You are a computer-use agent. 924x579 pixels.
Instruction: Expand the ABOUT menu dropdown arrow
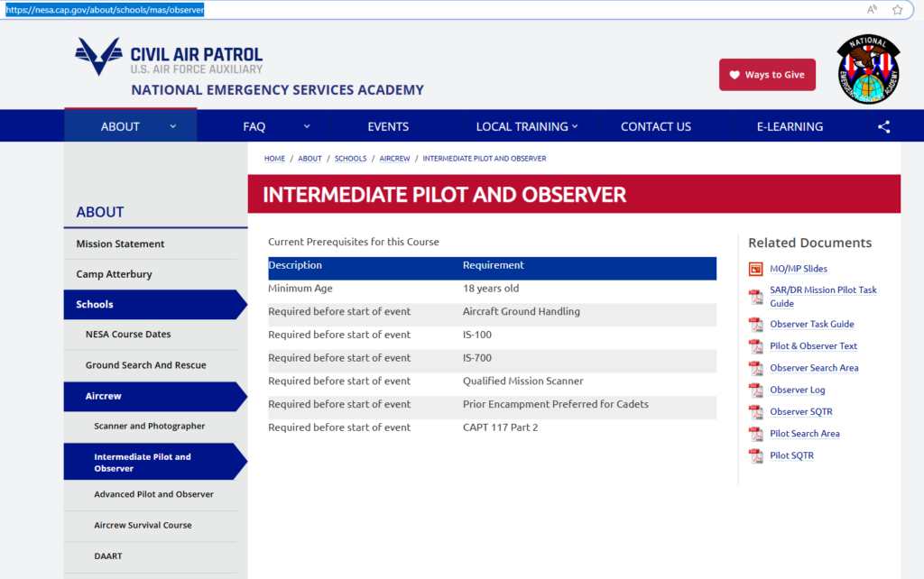[173, 126]
